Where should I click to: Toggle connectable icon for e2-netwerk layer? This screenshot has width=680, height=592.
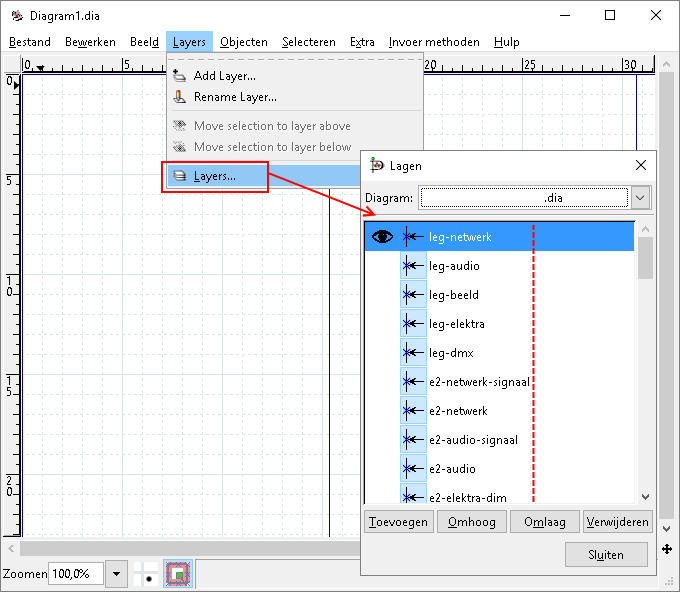(x=413, y=411)
